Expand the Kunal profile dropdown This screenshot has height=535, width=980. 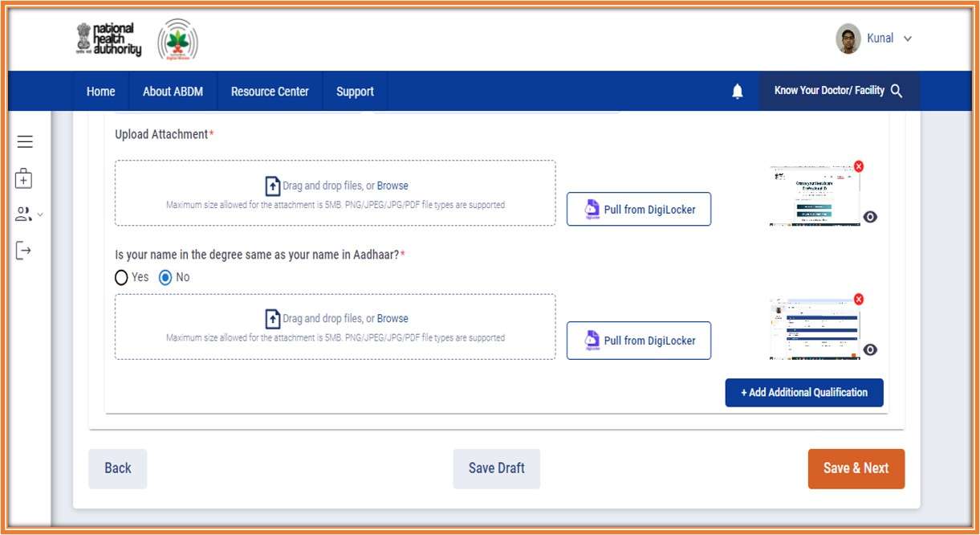[x=907, y=39]
